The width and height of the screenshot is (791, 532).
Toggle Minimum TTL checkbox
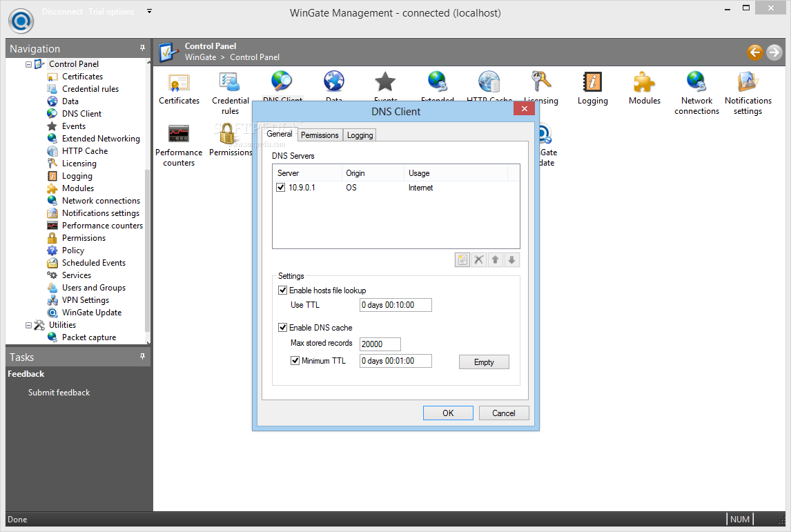tap(295, 361)
